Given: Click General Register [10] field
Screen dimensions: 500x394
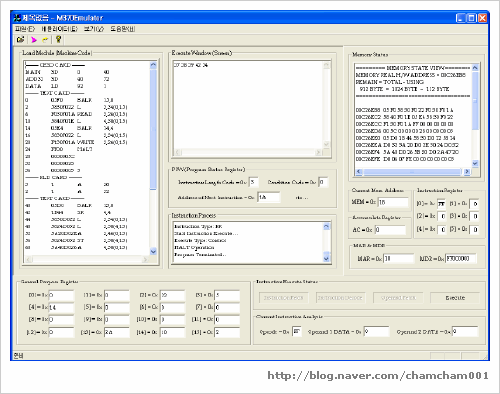Looking at the screenshot, I should 172,320.
